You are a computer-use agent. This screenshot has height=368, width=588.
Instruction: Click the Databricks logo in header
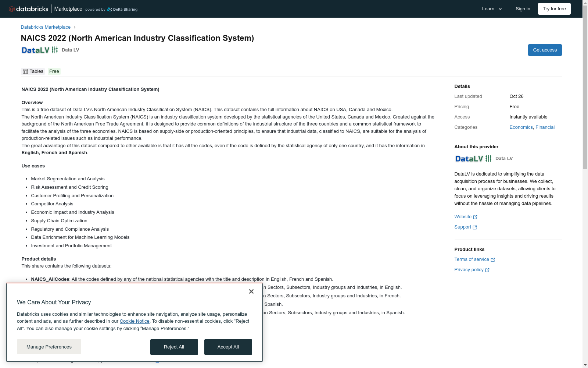[x=28, y=9]
